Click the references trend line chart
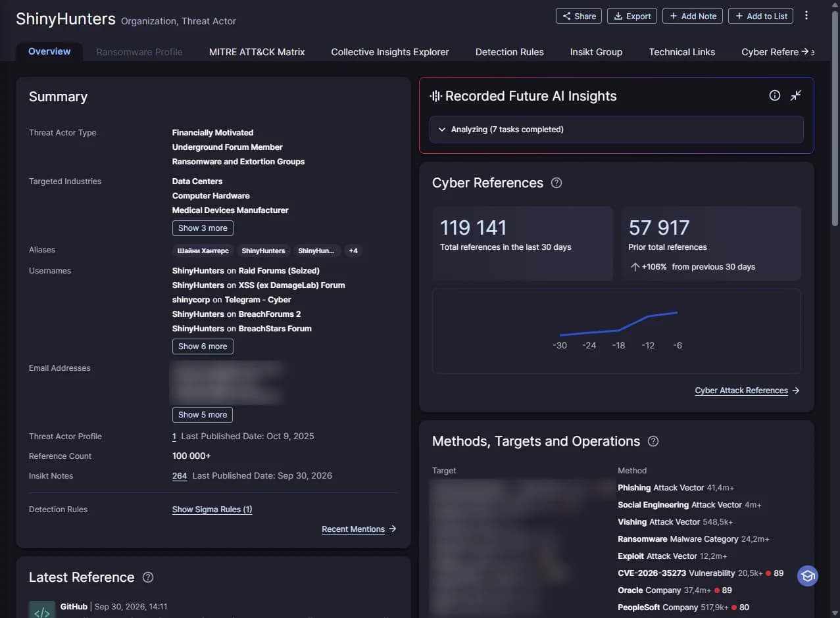This screenshot has height=618, width=840. click(616, 331)
